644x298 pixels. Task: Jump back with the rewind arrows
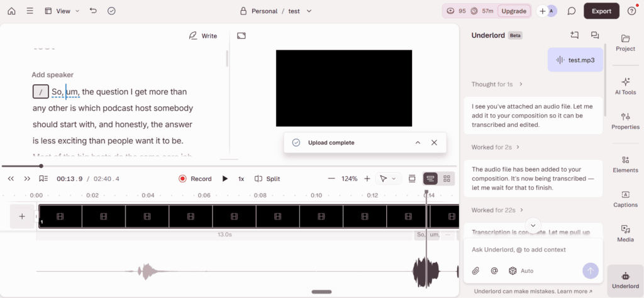11,179
